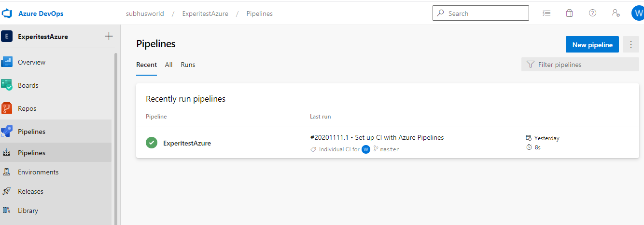Click the Pipeline column header
Viewport: 644px width, 225px height.
coord(156,117)
